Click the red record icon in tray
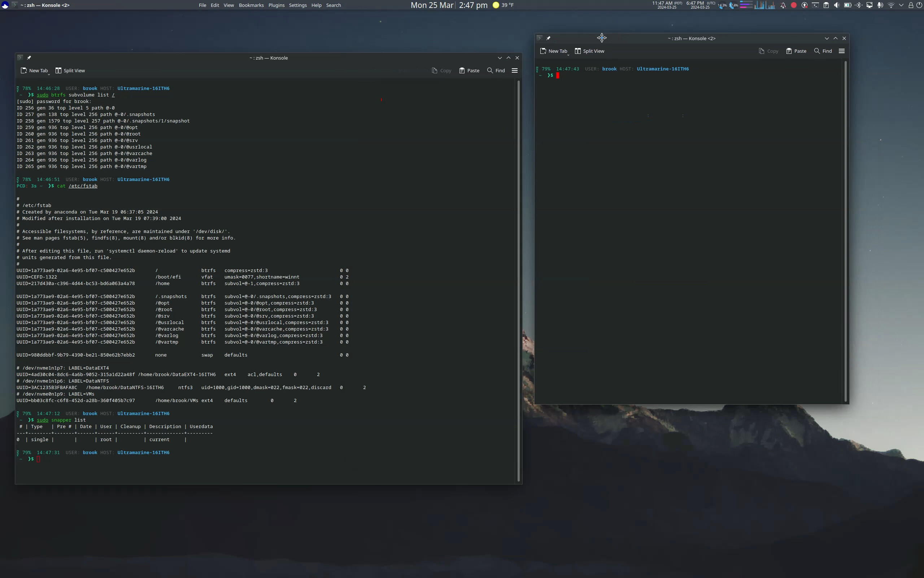924x578 pixels. (x=794, y=5)
